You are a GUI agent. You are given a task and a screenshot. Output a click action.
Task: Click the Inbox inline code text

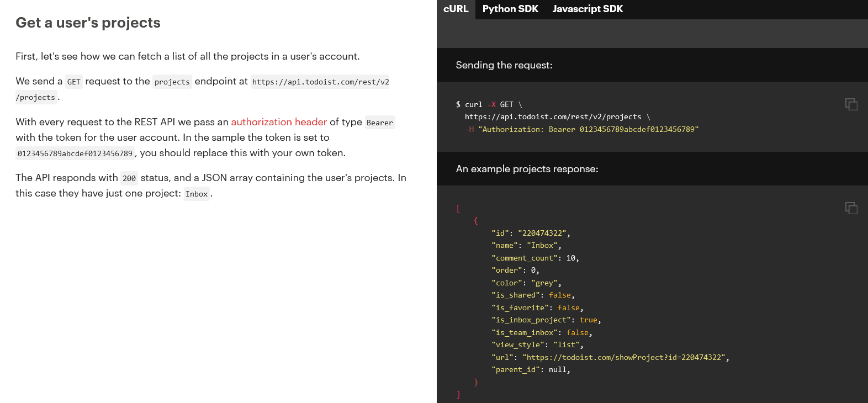point(197,194)
